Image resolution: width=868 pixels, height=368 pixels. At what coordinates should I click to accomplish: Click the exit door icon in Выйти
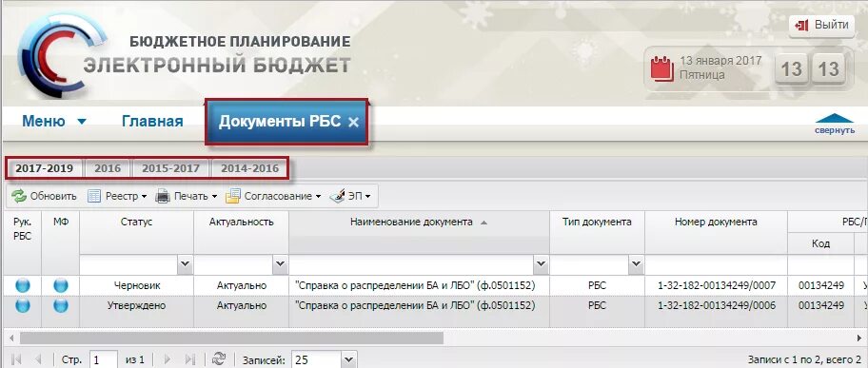801,26
